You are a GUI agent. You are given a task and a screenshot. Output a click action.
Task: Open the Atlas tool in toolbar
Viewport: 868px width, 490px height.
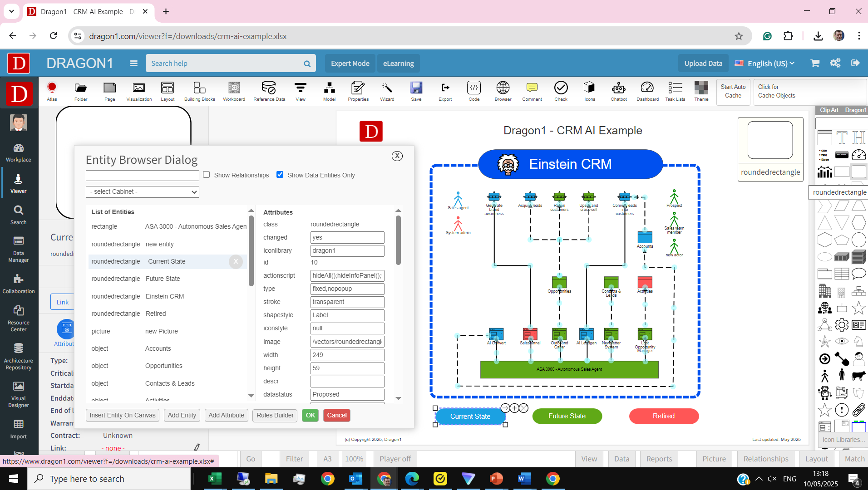(52, 91)
